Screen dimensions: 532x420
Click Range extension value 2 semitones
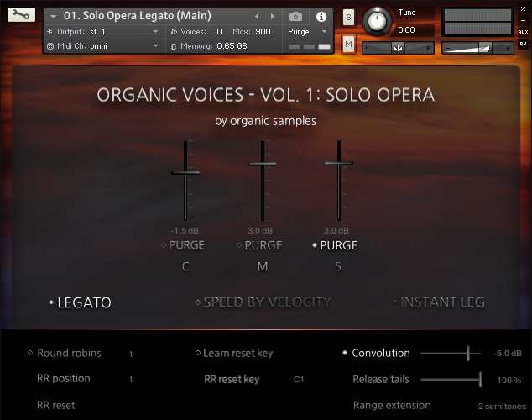click(502, 406)
